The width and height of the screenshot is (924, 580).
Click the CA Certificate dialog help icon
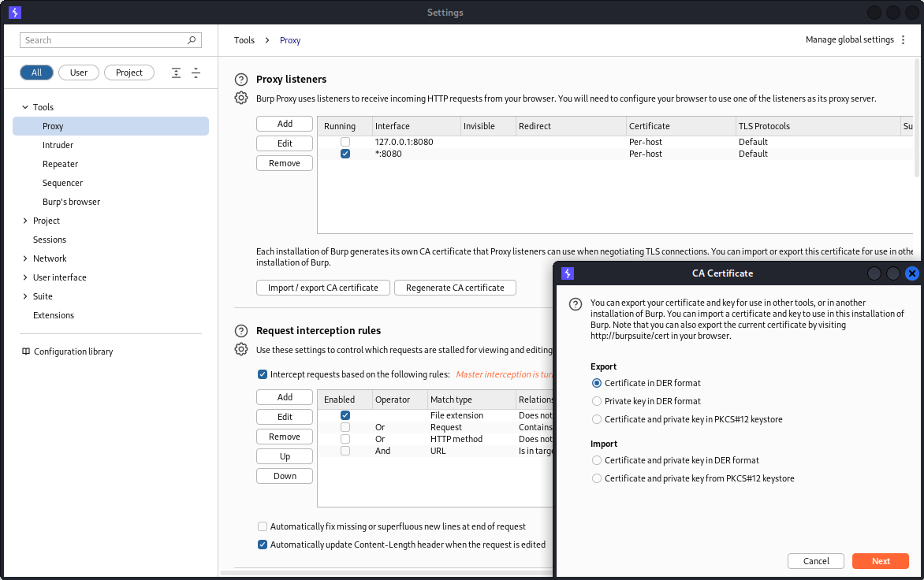tap(576, 304)
